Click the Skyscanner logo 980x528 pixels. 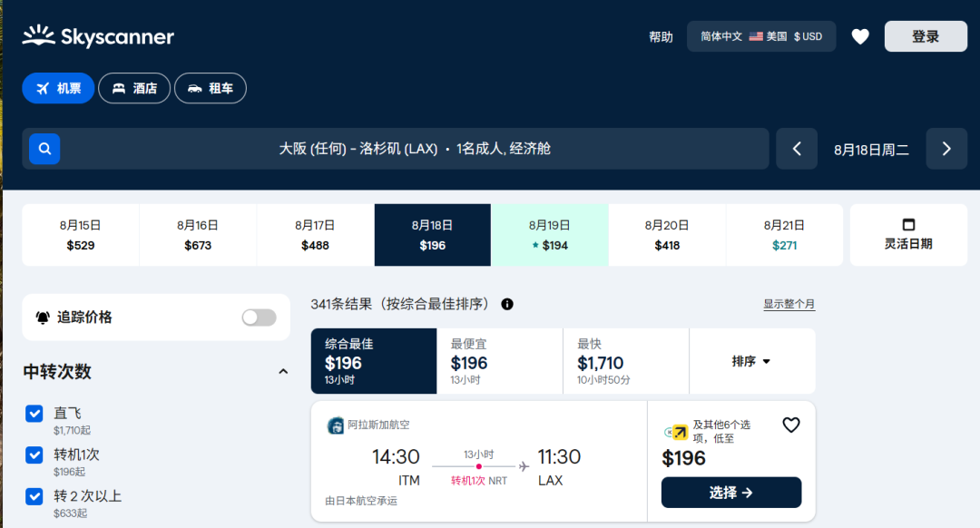98,36
